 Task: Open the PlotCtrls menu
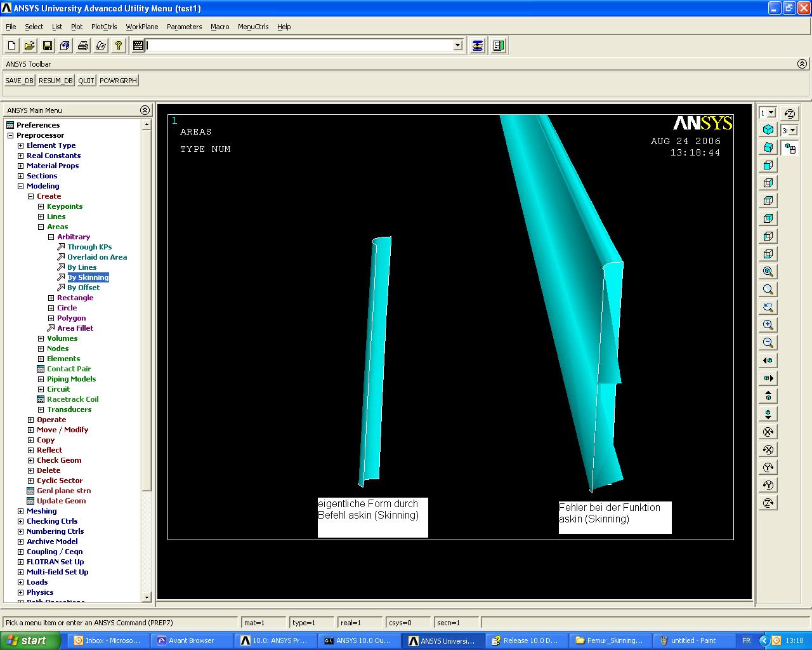coord(104,27)
